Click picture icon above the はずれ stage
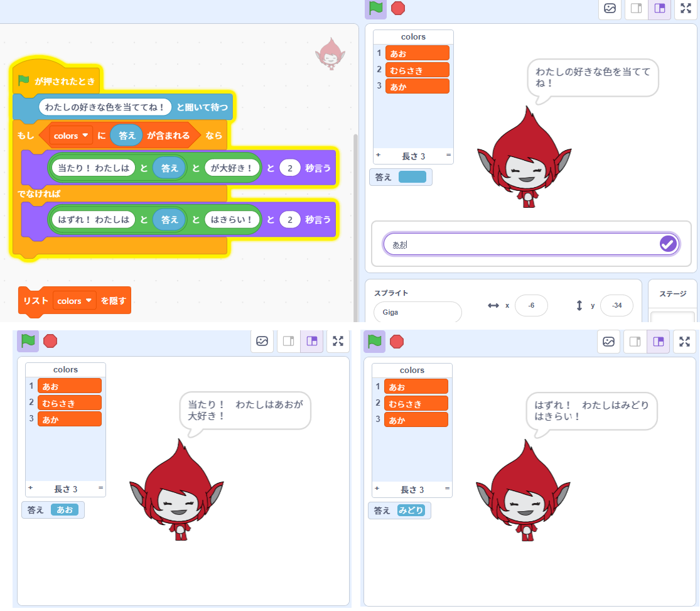The height and width of the screenshot is (611, 700). click(608, 342)
